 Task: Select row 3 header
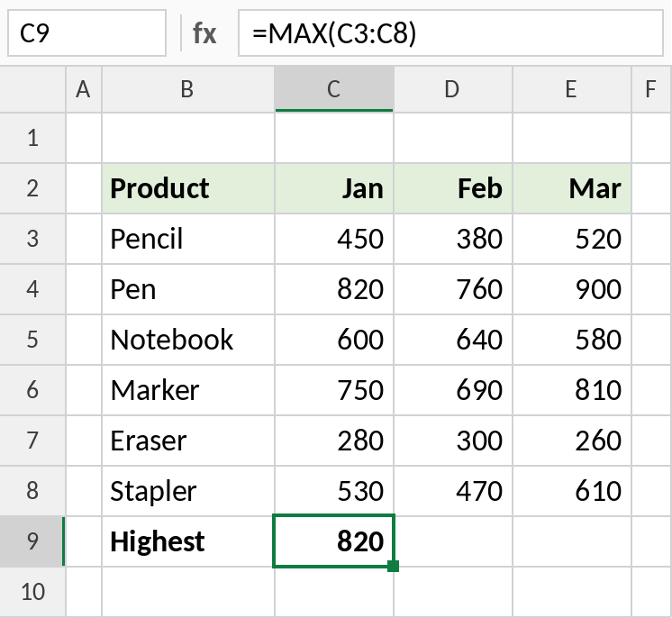coord(32,239)
